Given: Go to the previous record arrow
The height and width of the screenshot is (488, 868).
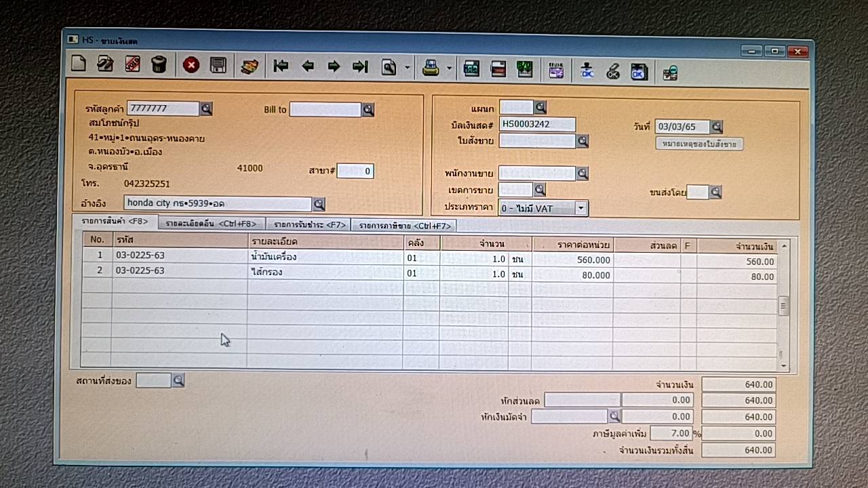Looking at the screenshot, I should point(307,66).
